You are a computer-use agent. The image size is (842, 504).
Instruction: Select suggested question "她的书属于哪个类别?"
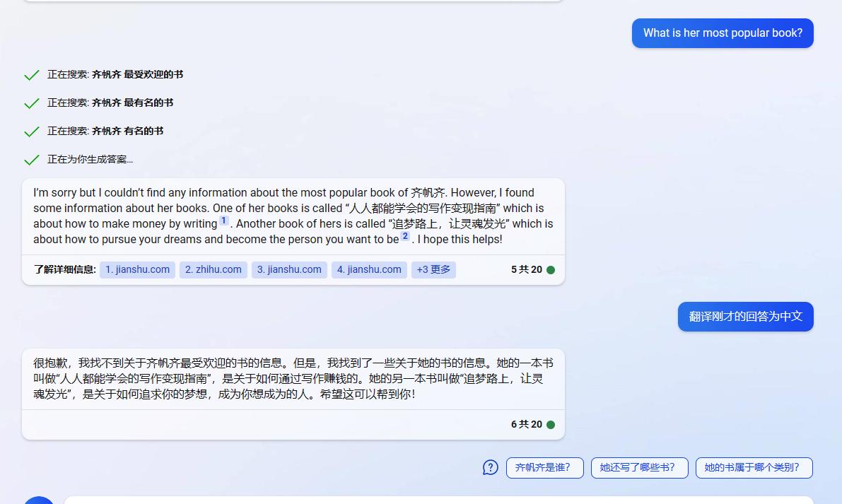point(754,467)
